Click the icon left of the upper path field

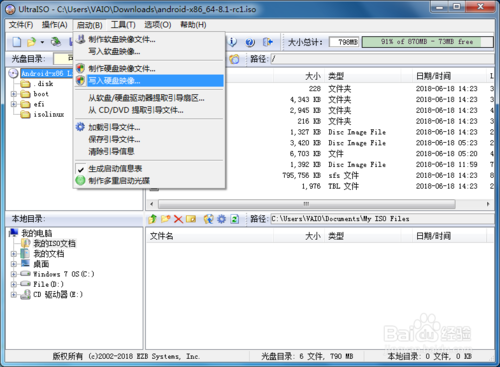234,59
